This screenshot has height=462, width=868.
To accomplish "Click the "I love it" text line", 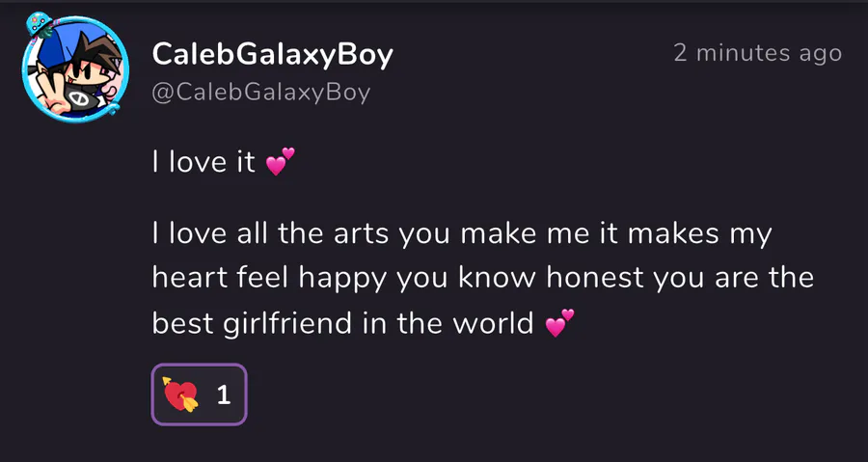I will [203, 163].
